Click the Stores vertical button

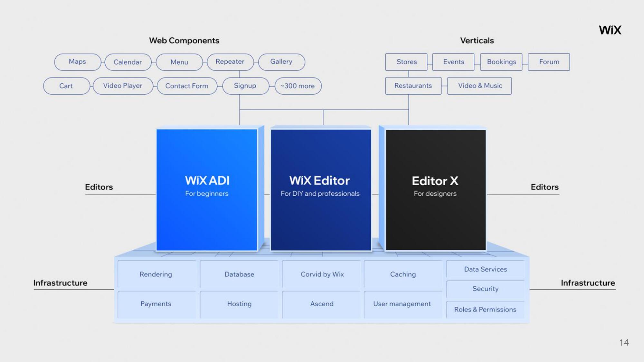(406, 61)
